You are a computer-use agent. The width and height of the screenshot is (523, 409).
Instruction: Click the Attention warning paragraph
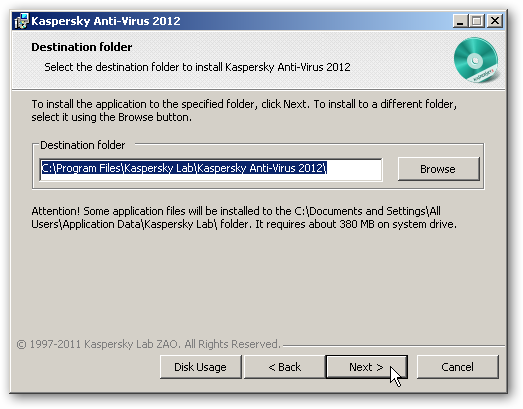(x=244, y=218)
